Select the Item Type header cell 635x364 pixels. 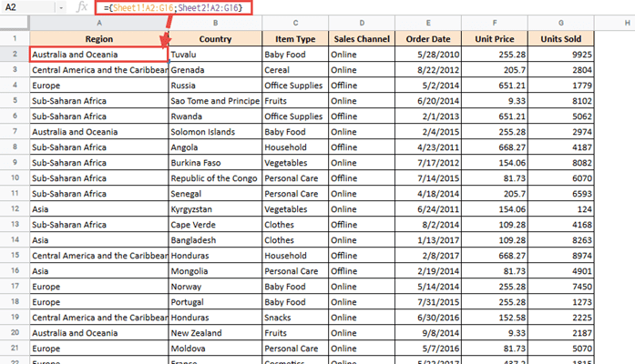(x=294, y=39)
